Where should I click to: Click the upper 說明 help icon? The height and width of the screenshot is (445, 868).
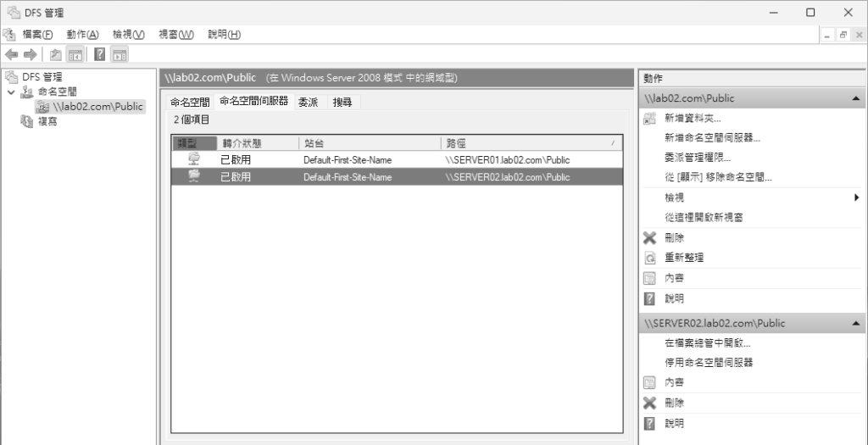tap(650, 299)
